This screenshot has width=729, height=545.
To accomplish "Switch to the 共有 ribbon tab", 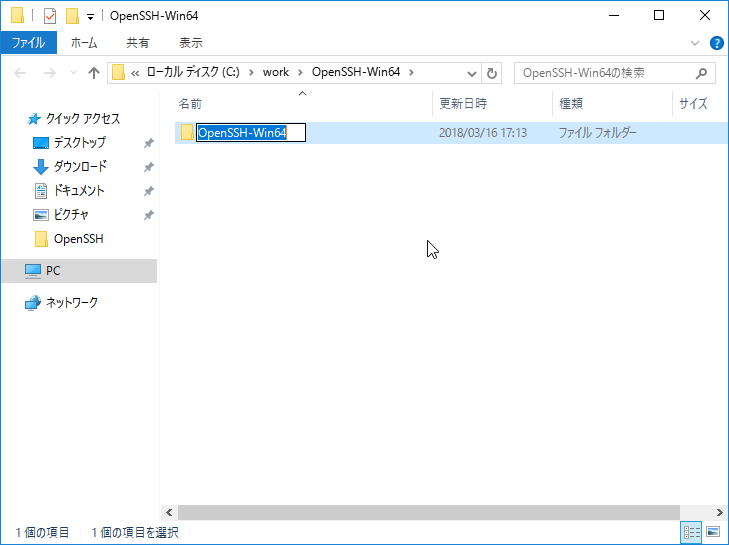I will (138, 43).
